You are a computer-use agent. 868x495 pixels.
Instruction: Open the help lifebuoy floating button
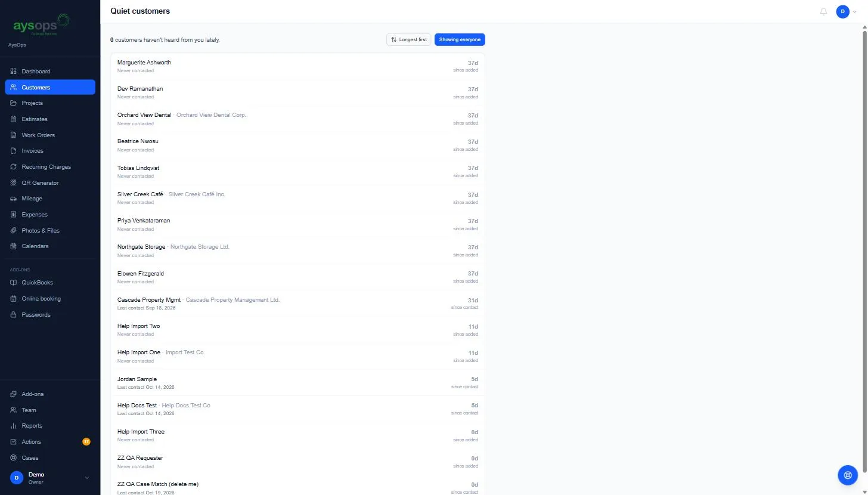pos(848,475)
